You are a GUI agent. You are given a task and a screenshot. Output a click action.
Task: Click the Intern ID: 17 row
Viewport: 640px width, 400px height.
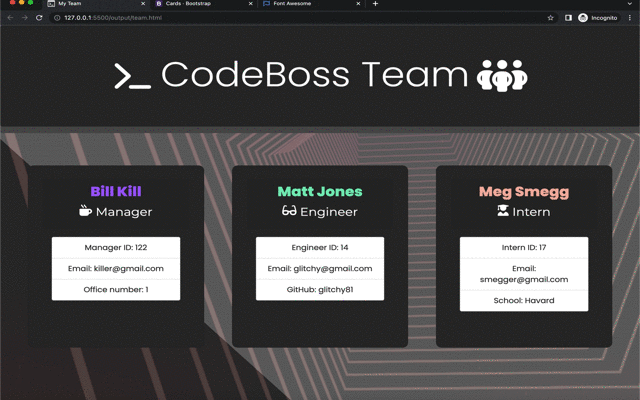(524, 247)
